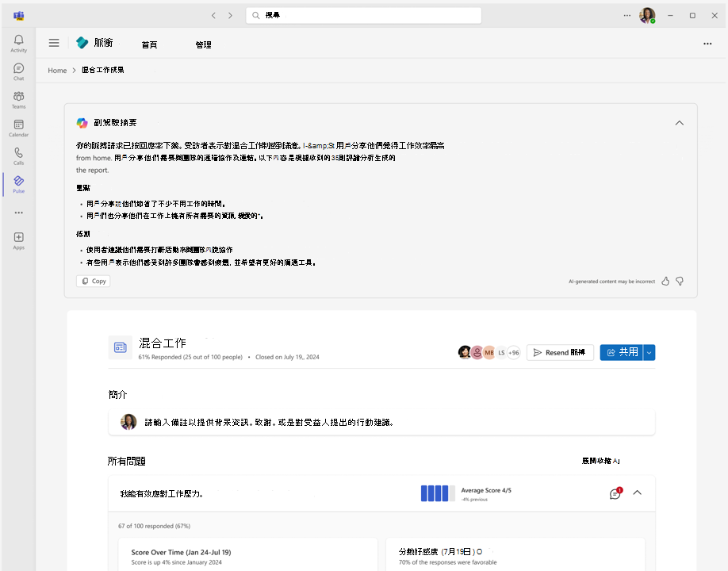
Task: Copy the Copilot summary
Action: pos(94,281)
